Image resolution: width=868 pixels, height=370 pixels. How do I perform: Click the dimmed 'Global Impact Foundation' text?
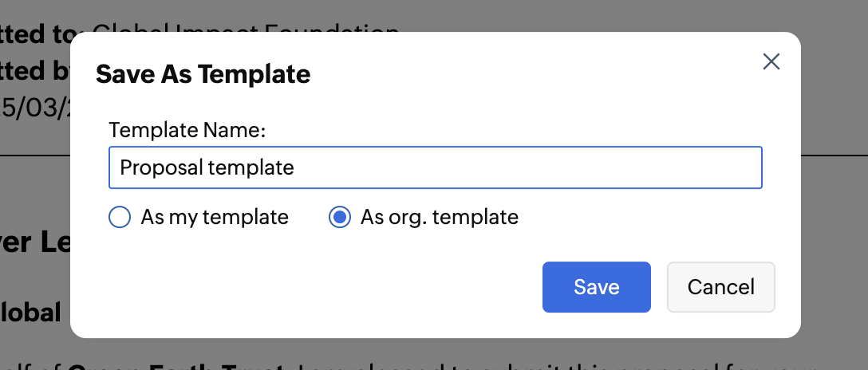239,27
